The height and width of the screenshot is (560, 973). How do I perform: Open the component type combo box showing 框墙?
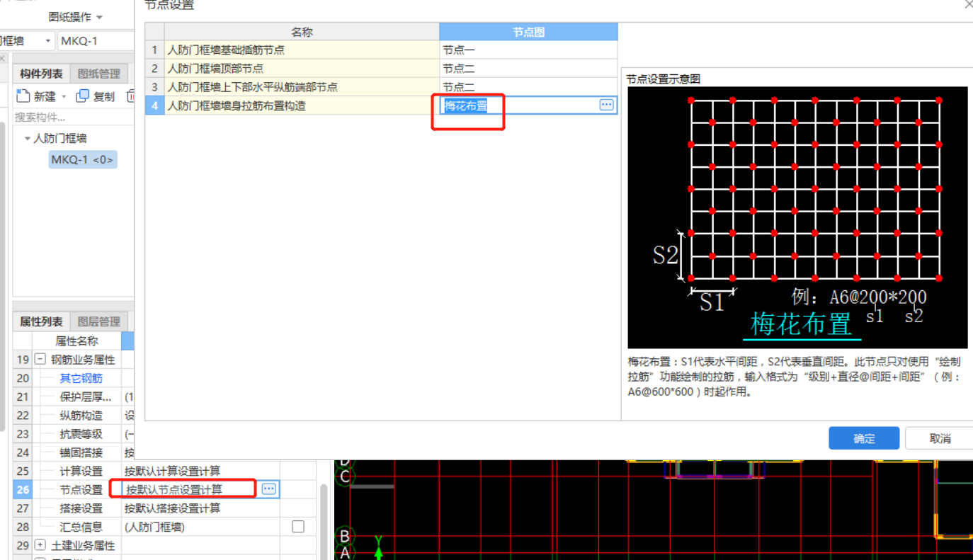tap(27, 40)
